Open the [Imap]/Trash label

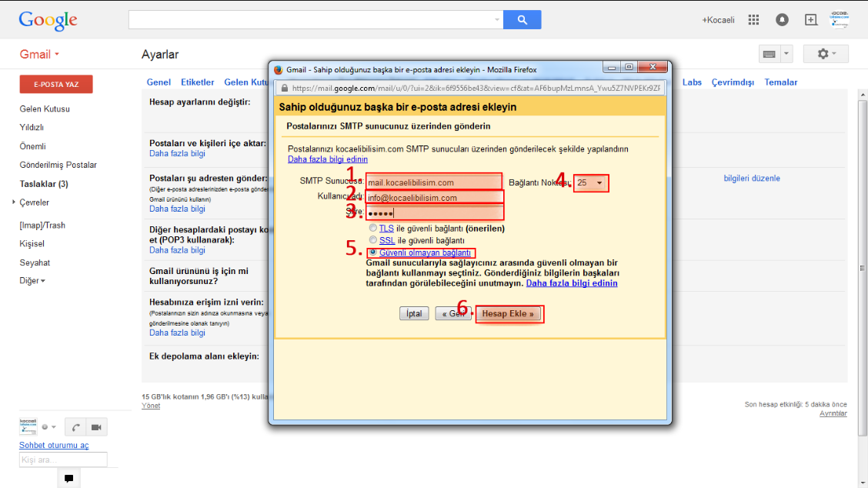[42, 226]
